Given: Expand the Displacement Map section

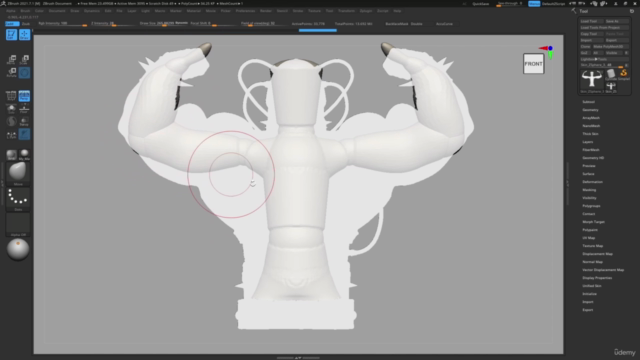Looking at the screenshot, I should click(x=598, y=254).
